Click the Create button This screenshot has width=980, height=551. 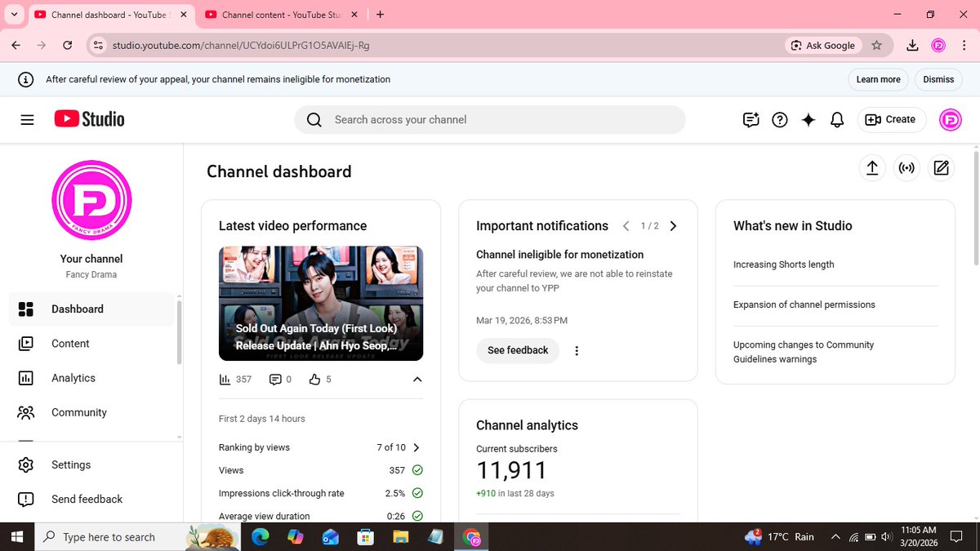pos(892,120)
